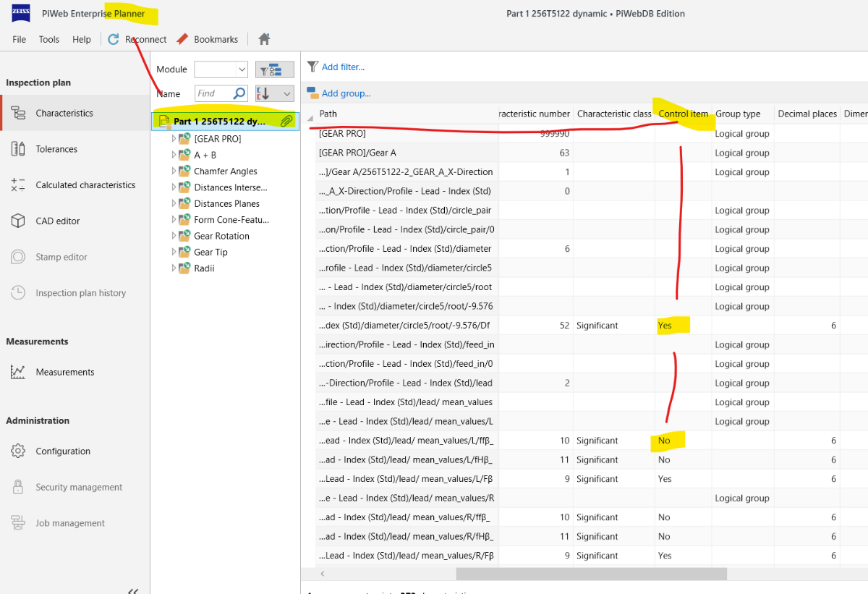Viewport: 868px width, 594px height.
Task: Click the Reconnect refresh icon
Action: (114, 39)
